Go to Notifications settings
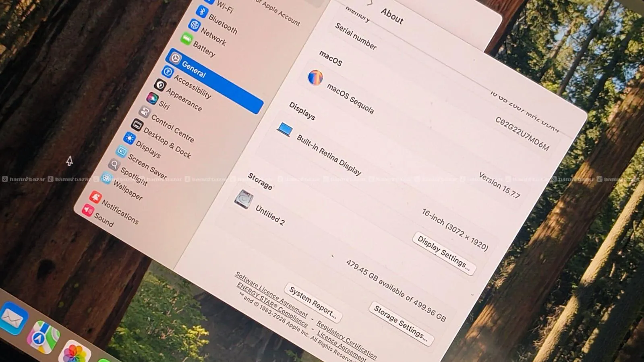644x362 pixels. click(120, 212)
